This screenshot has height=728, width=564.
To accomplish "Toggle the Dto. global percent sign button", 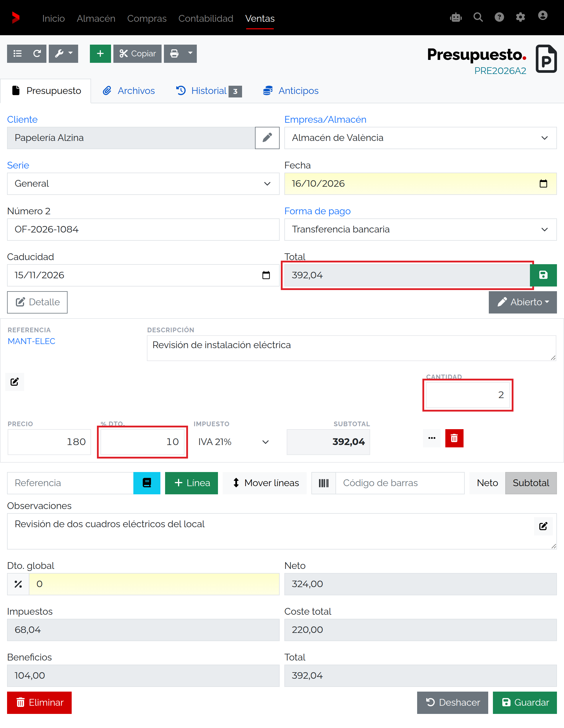I will pyautogui.click(x=18, y=584).
